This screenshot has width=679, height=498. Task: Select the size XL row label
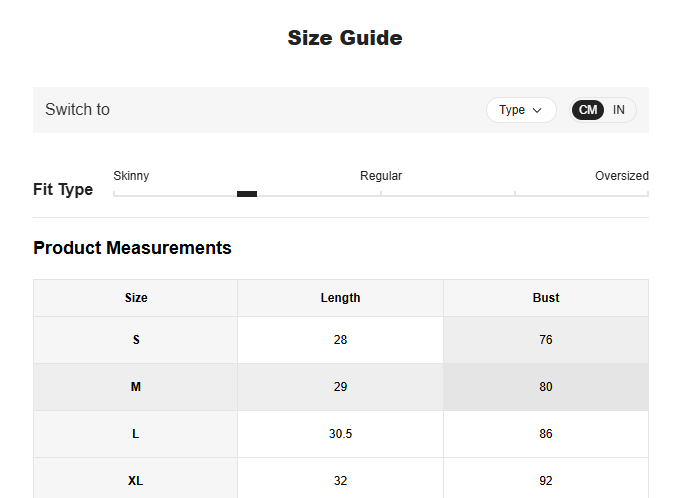coord(136,481)
